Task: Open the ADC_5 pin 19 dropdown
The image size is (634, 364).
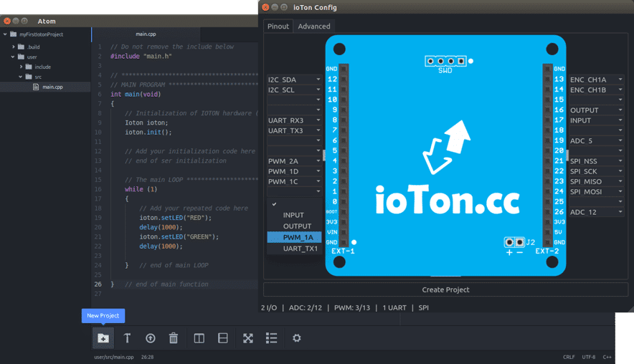Action: point(597,140)
